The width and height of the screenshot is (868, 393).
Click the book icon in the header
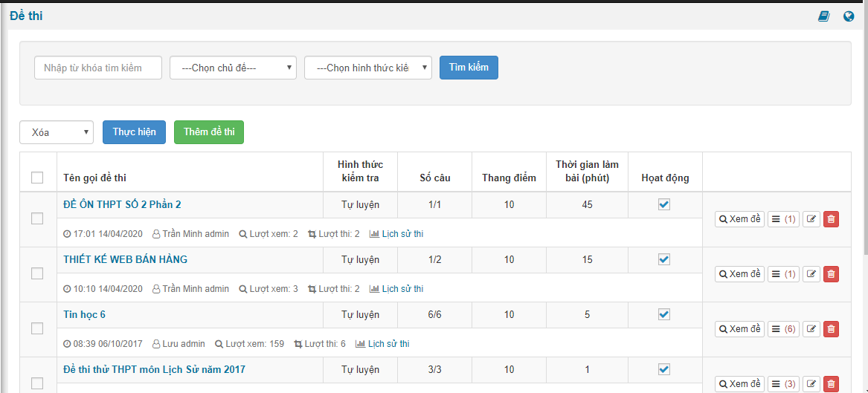823,16
